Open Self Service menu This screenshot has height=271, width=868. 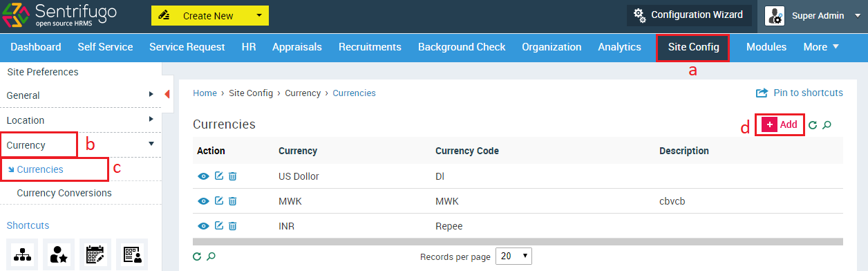tap(105, 47)
